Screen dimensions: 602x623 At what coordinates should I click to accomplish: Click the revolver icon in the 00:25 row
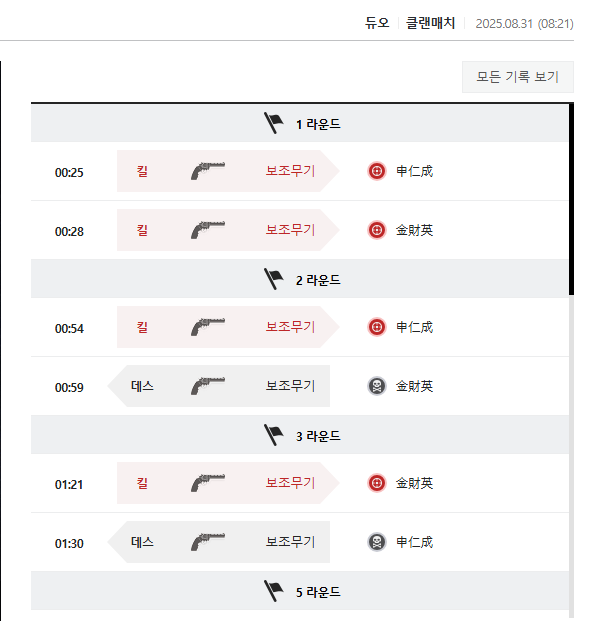(208, 171)
